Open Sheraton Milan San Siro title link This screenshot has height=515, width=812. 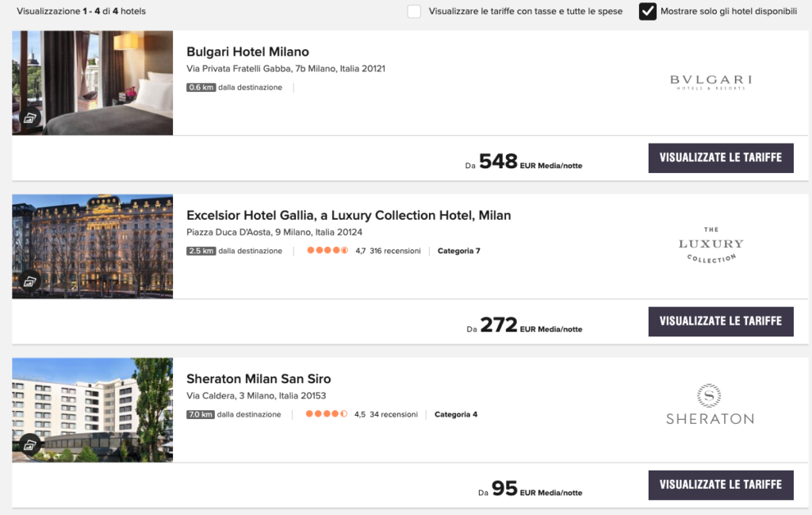(x=259, y=379)
